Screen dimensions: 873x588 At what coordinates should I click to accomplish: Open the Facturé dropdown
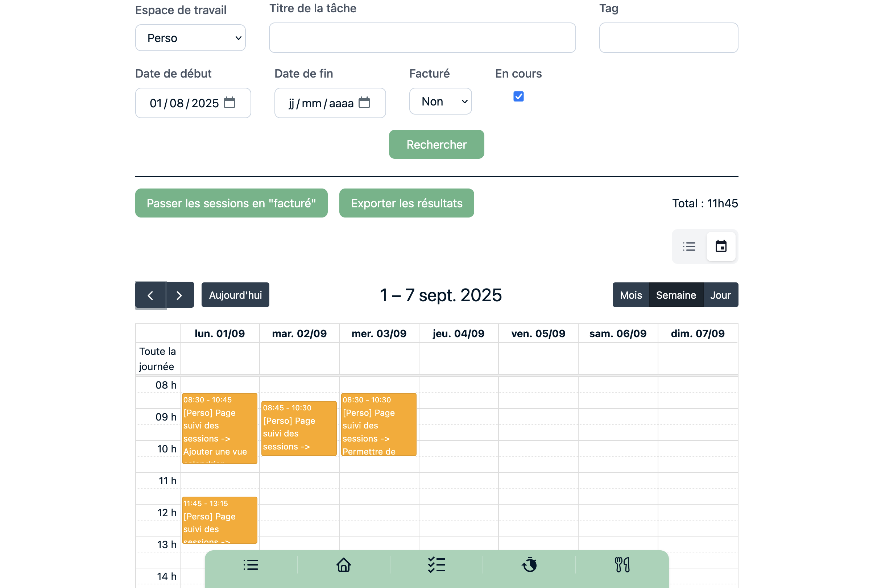(440, 101)
